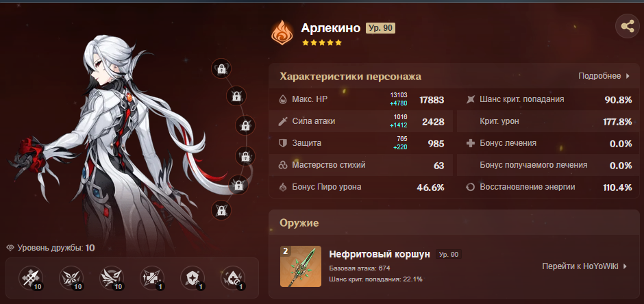Click the Pyro element icon beside Арлекино
644x304 pixels.
point(282,33)
